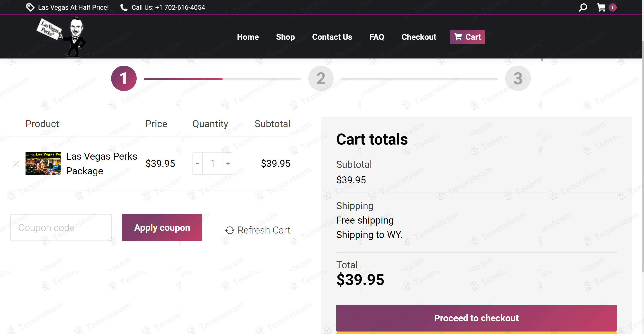Click the Las Vegas Perks logo
Viewport: 644px width, 334px height.
click(x=61, y=37)
